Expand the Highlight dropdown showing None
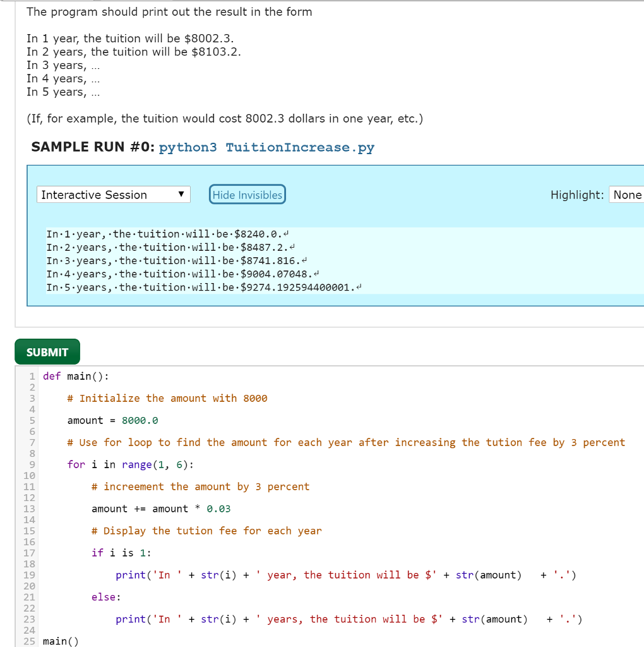 point(627,195)
